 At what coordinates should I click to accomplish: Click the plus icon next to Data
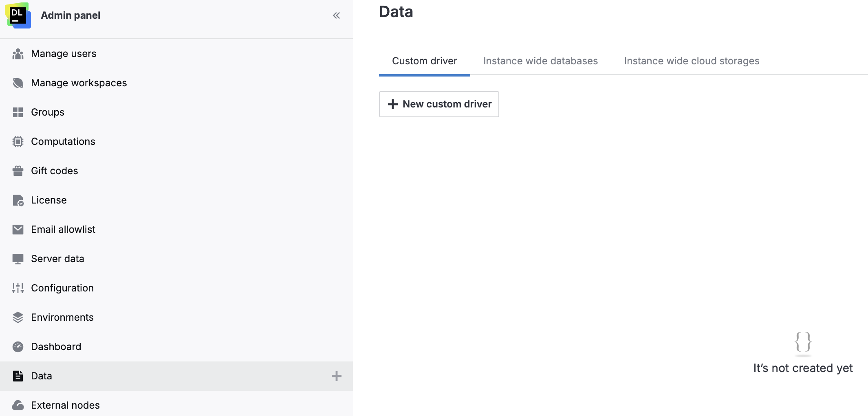coord(336,376)
